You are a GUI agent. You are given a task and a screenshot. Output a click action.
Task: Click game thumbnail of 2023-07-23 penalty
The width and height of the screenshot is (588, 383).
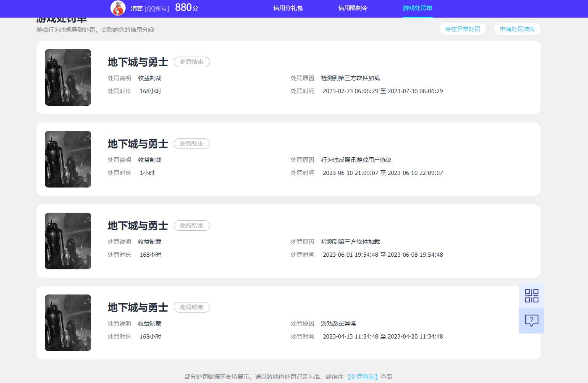coord(68,77)
